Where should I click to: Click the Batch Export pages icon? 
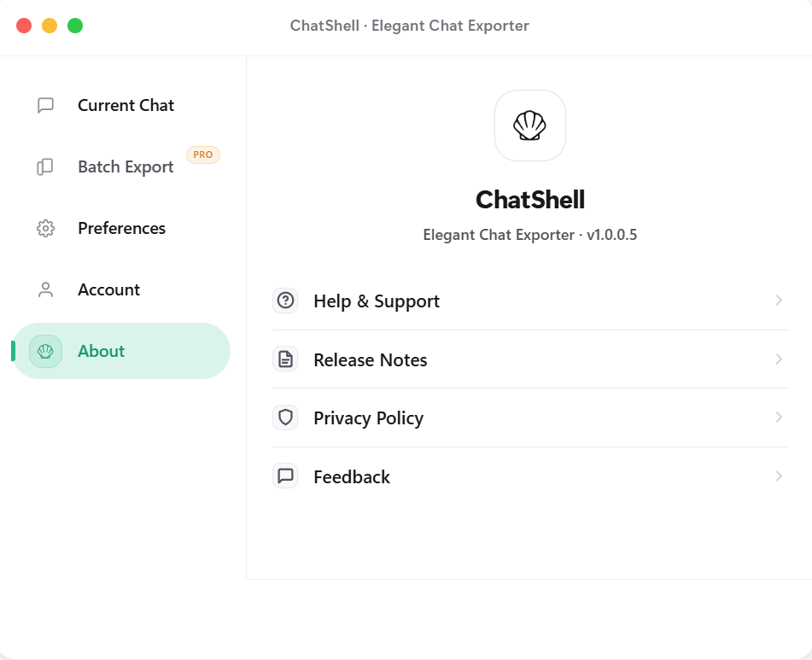tap(44, 166)
